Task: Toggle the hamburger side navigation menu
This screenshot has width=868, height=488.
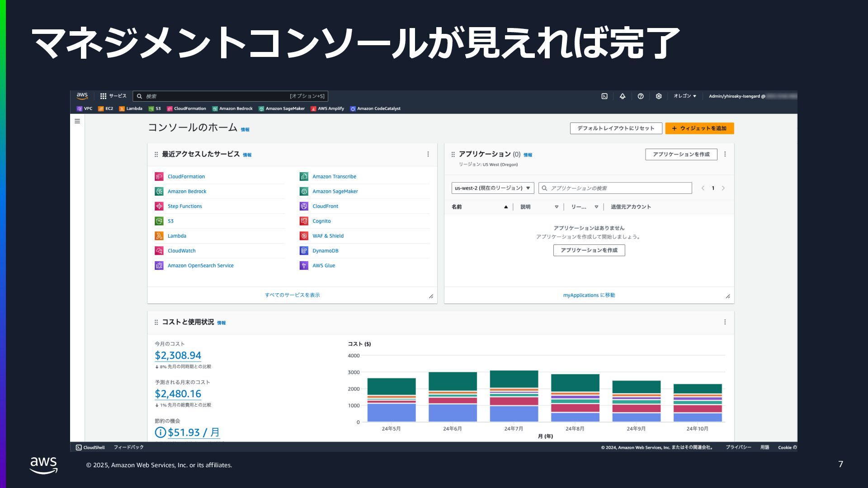Action: 77,121
